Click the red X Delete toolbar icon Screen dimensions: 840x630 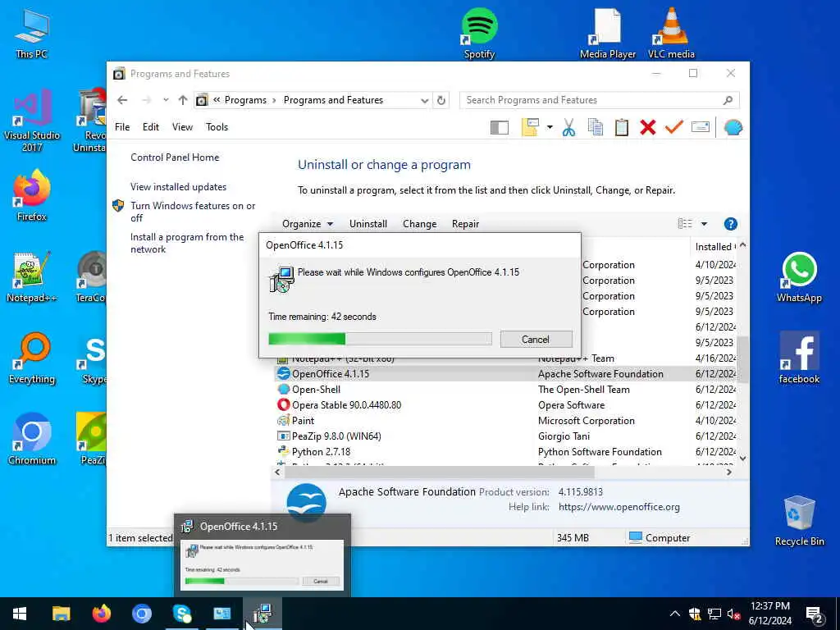(648, 127)
